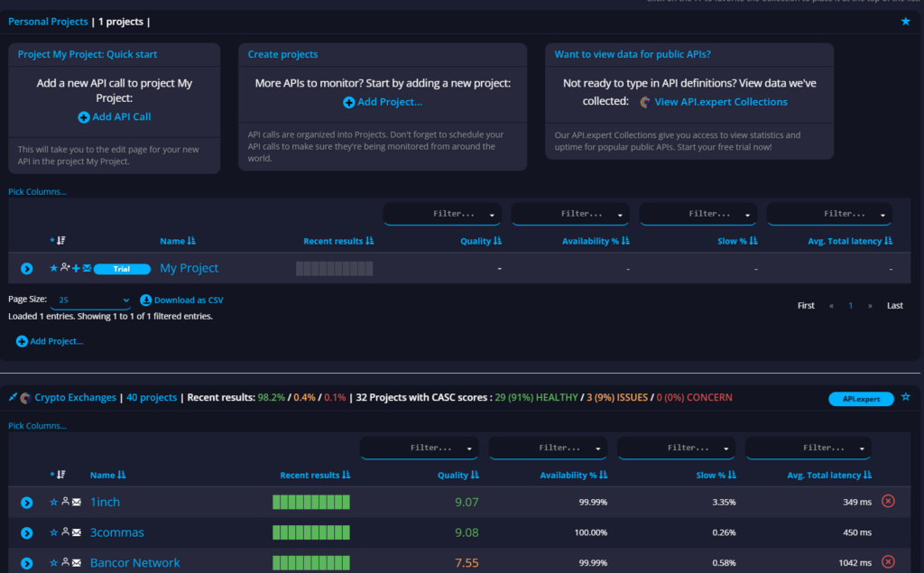
Task: Open Availability filter in Crypto Exchanges table
Action: 548,448
